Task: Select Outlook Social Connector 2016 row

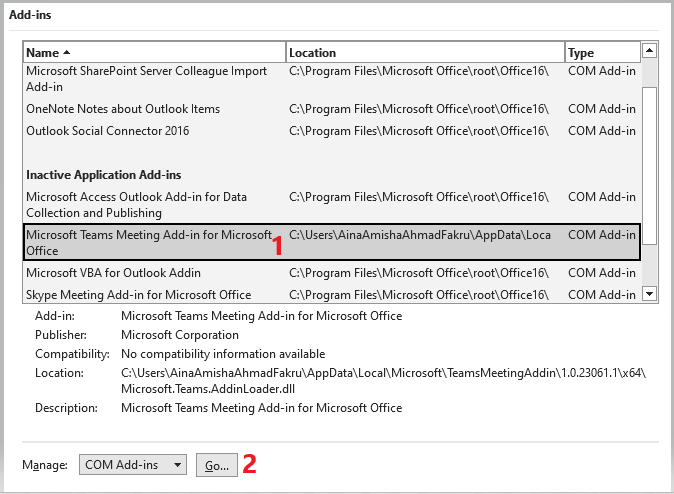Action: (x=332, y=131)
